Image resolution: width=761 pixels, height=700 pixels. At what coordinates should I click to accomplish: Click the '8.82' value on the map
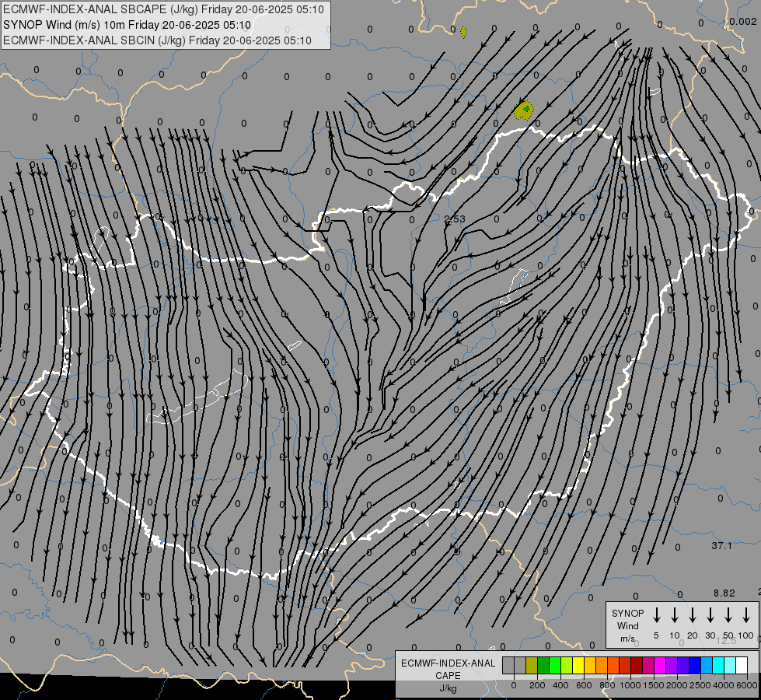click(724, 593)
